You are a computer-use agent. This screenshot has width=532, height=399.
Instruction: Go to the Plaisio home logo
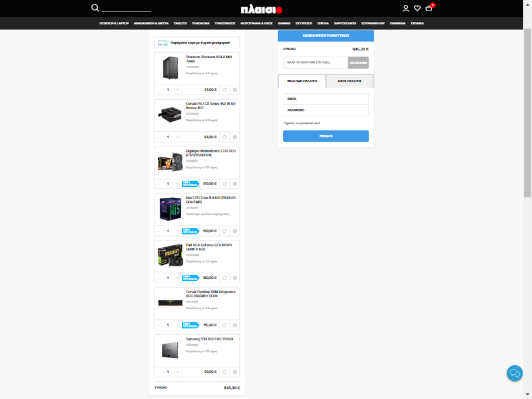[261, 9]
